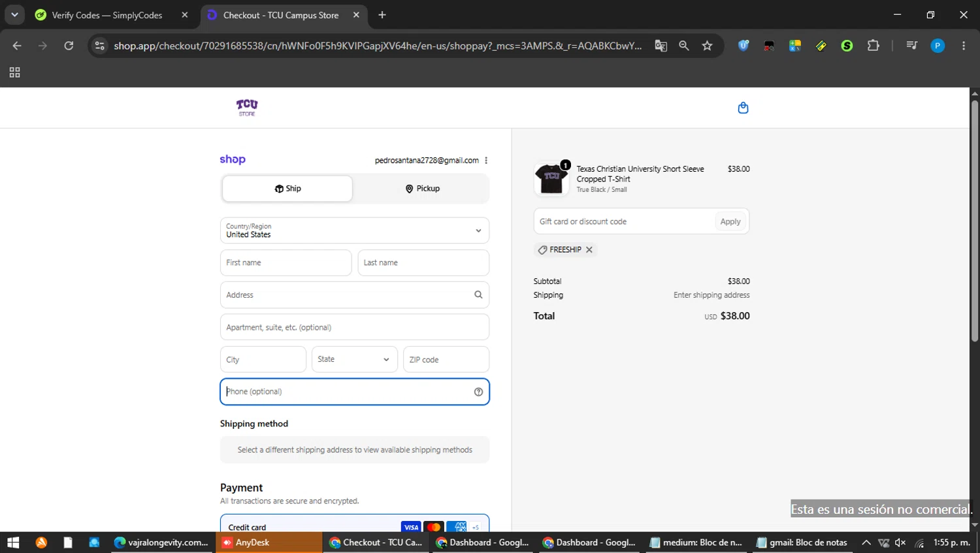Open the green SimplyCodes extension
This screenshot has width=980, height=553.
point(847,46)
